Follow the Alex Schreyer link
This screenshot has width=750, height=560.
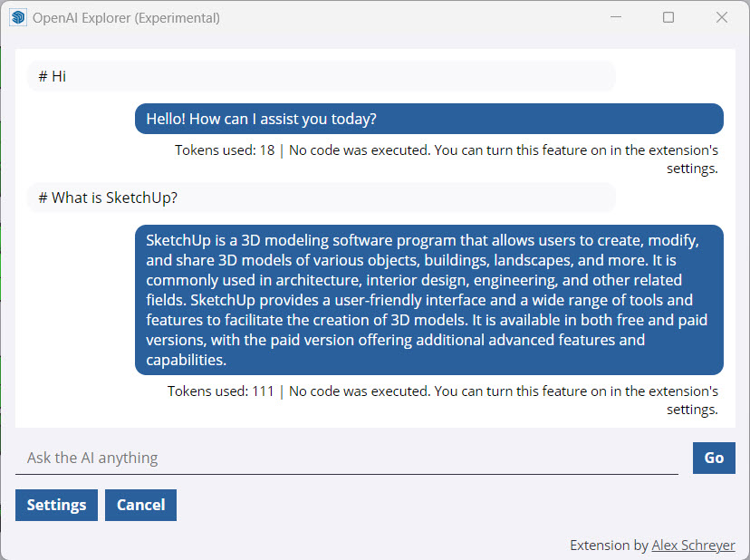(693, 546)
